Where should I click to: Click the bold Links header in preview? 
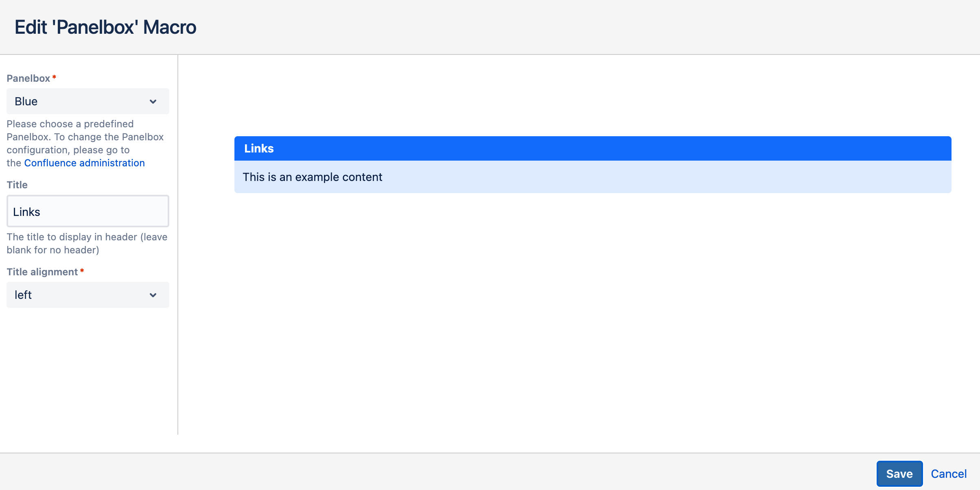click(x=259, y=148)
